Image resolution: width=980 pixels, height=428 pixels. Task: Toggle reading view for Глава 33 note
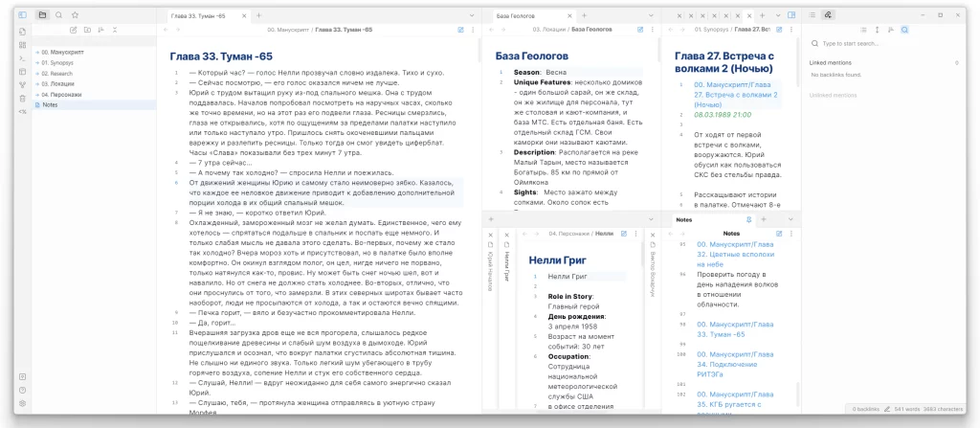click(460, 32)
